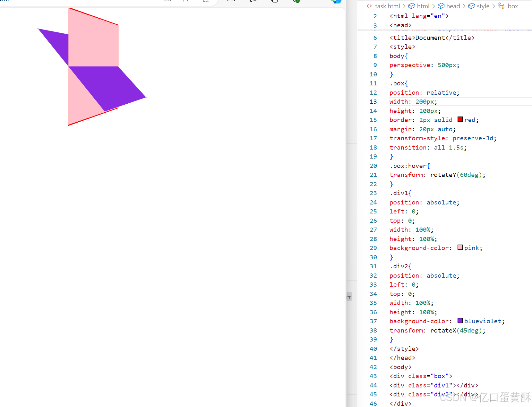
Task: Click line number 13 in the gutter
Action: [x=373, y=102]
